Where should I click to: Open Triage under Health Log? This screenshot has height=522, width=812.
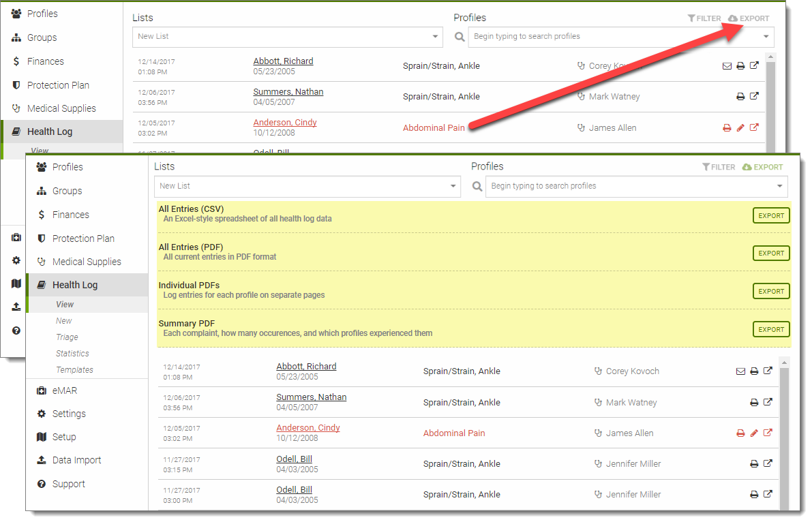(x=67, y=337)
